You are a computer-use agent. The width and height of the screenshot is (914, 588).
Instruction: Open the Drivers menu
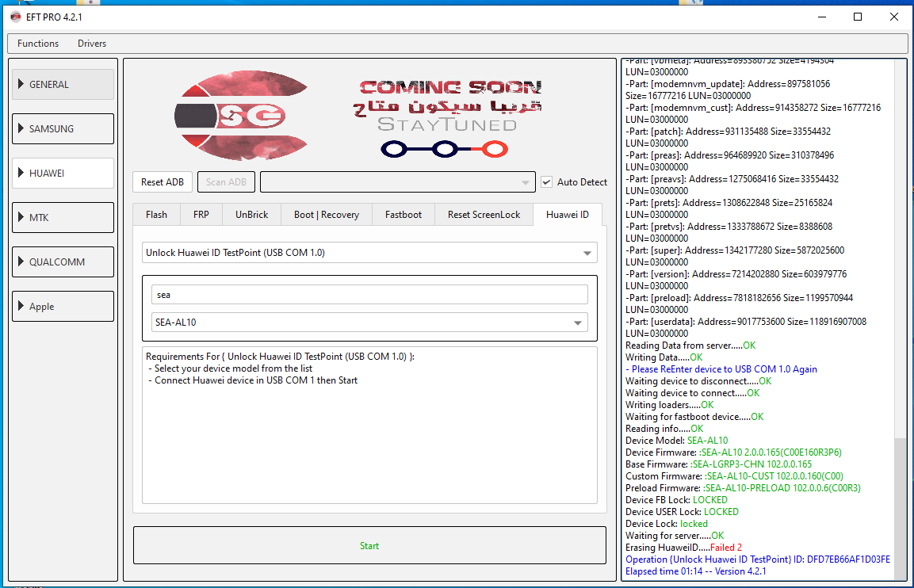(x=91, y=43)
